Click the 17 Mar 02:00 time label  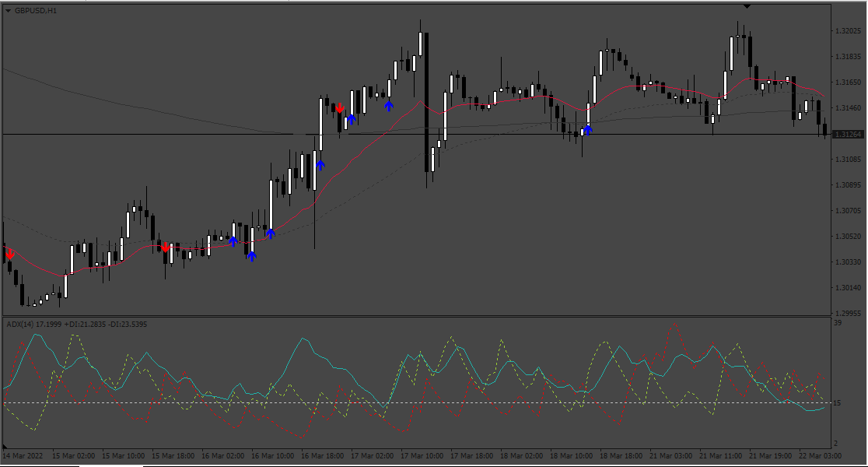373,456
